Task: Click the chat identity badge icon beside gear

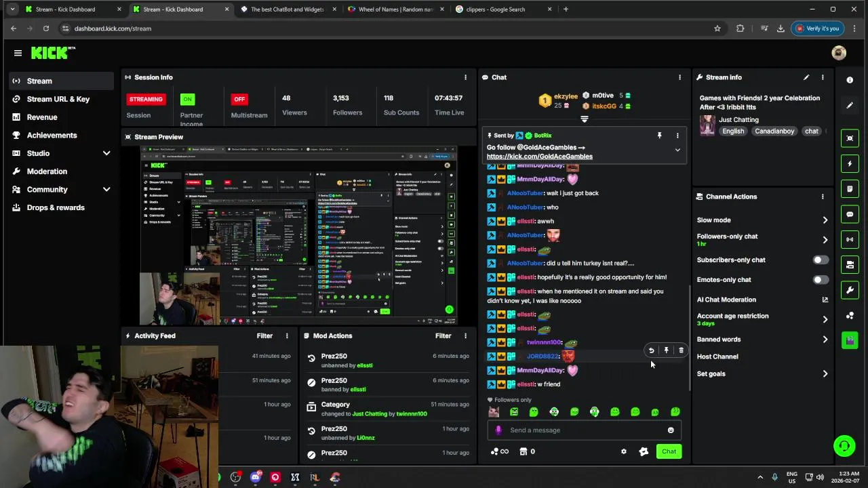Action: (x=644, y=451)
